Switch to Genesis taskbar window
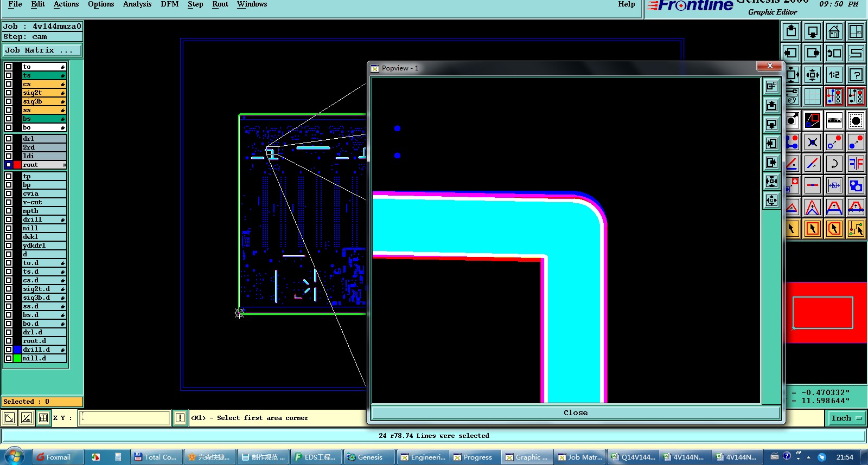Image resolution: width=868 pixels, height=465 pixels. [369, 457]
